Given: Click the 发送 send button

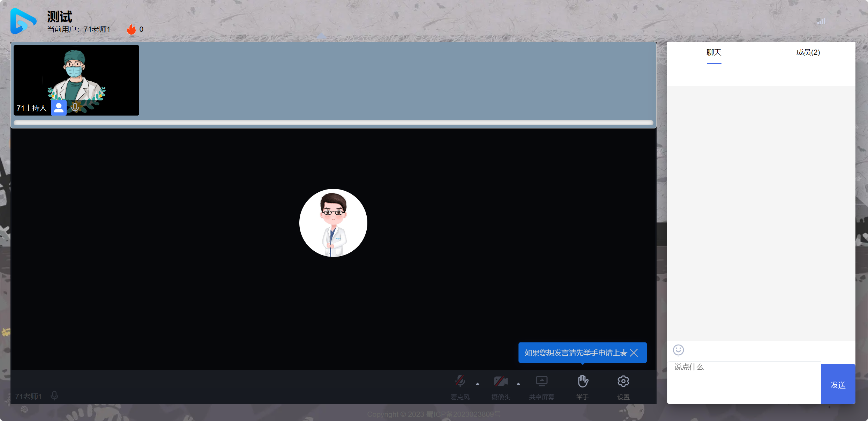Looking at the screenshot, I should [x=838, y=384].
